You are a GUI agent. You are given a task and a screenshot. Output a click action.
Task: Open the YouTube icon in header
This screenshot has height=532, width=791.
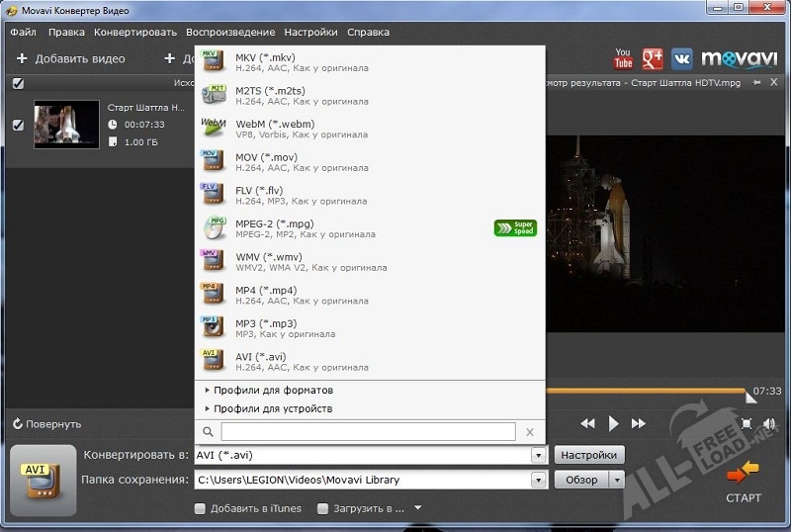click(623, 58)
